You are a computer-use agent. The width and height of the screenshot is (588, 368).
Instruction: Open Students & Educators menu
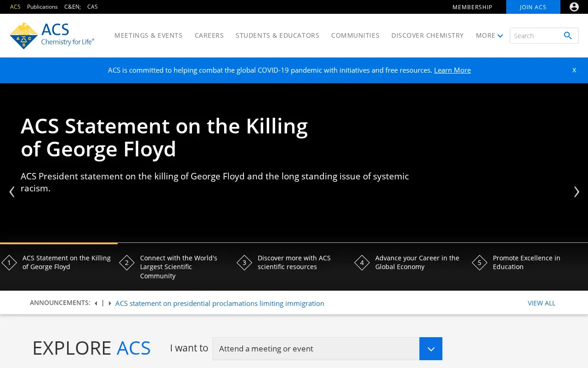point(277,35)
